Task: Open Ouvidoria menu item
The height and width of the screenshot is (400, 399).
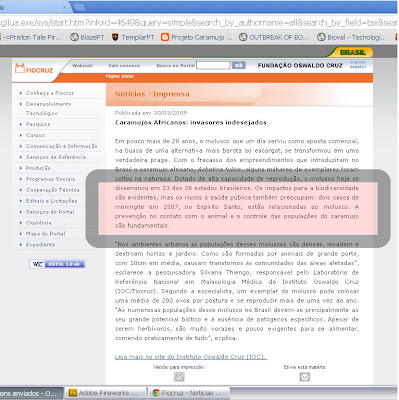Action: tap(39, 223)
